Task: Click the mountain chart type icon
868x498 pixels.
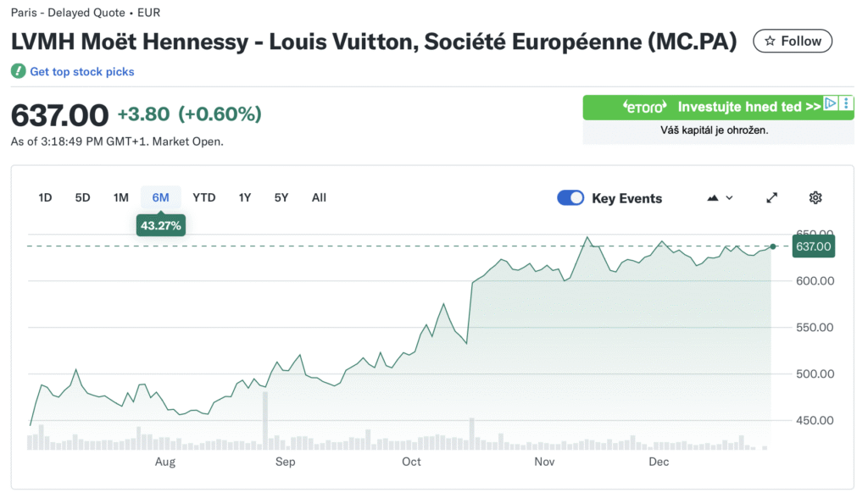Action: (713, 197)
